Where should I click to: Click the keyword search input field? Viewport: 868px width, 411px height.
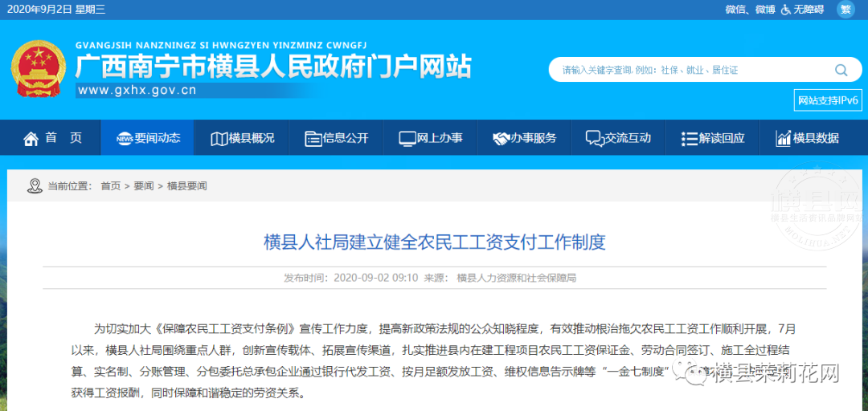tap(692, 71)
